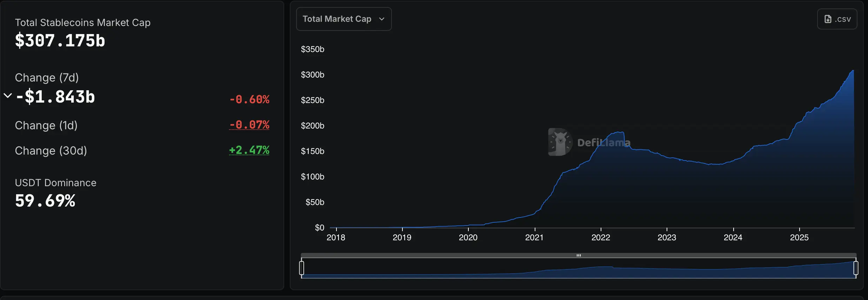Click the 2022 label on the time axis

coord(601,237)
